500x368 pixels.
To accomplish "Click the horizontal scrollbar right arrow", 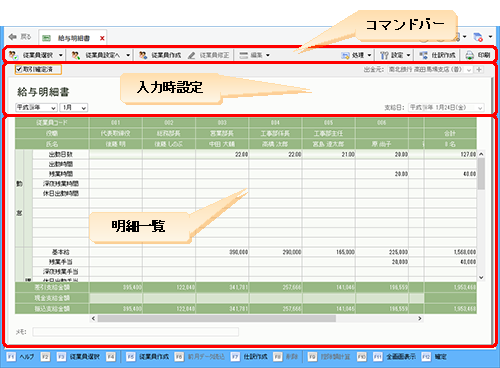I will (x=420, y=319).
